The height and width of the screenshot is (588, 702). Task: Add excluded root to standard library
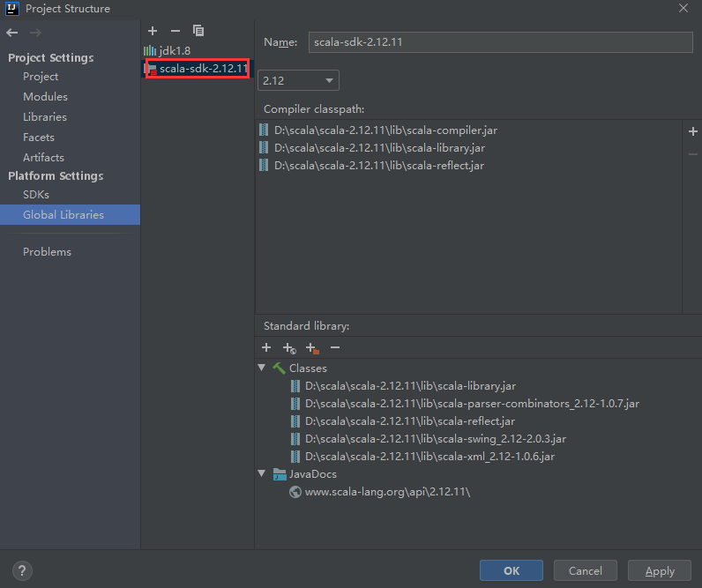pyautogui.click(x=312, y=347)
